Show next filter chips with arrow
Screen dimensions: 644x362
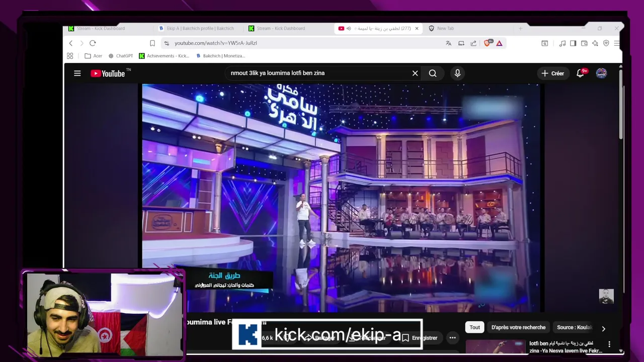pos(604,328)
